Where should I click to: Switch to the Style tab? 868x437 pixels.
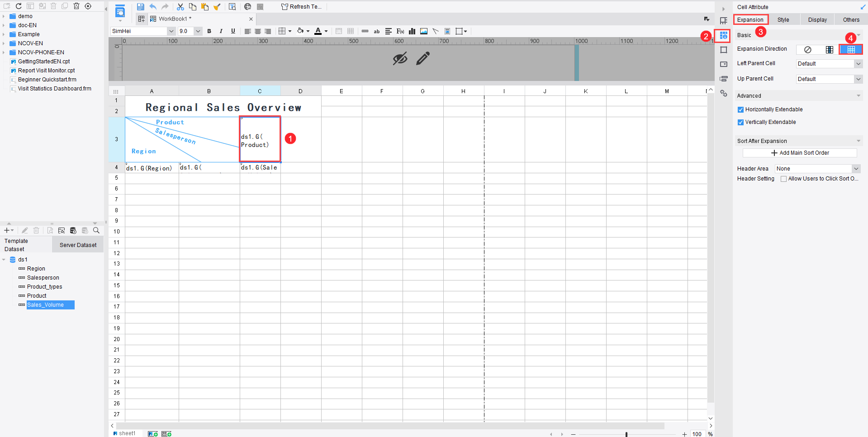pyautogui.click(x=783, y=20)
